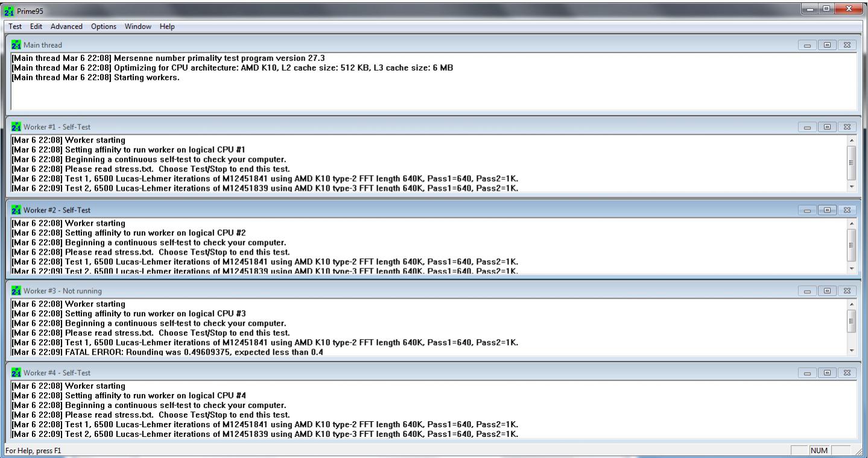Screen dimensions: 868x458
Task: Click Worker #2 scrollbar up arrow
Action: coord(851,223)
